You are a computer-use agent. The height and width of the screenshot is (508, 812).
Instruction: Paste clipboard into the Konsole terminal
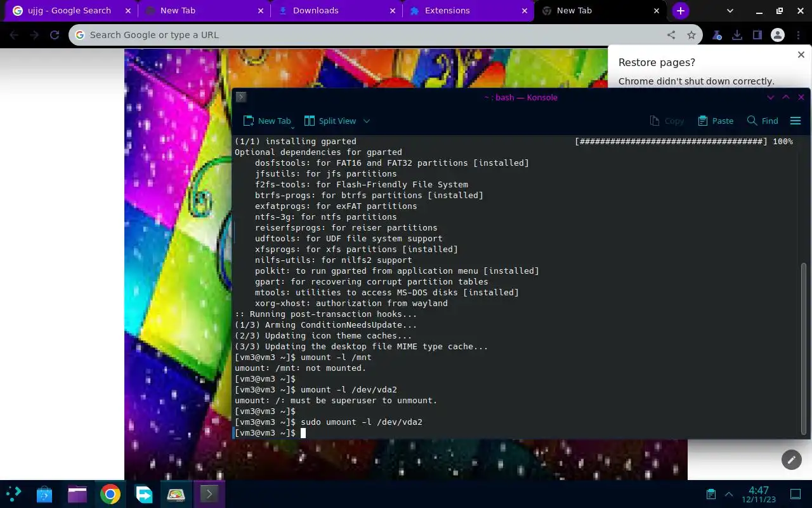pos(716,121)
